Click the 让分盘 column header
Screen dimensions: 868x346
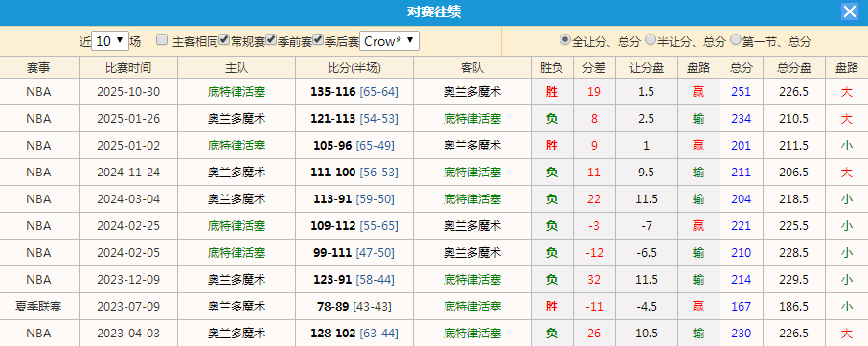pos(647,67)
